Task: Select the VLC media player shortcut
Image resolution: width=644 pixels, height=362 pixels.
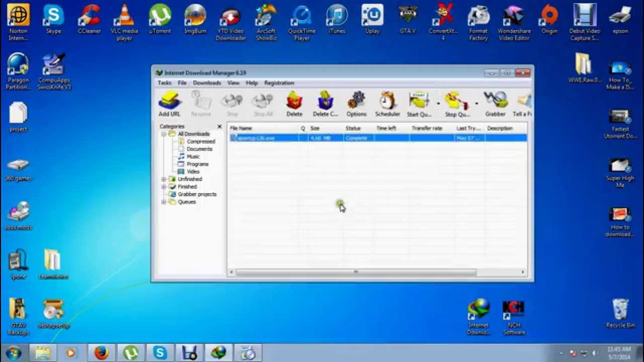Action: tap(124, 23)
